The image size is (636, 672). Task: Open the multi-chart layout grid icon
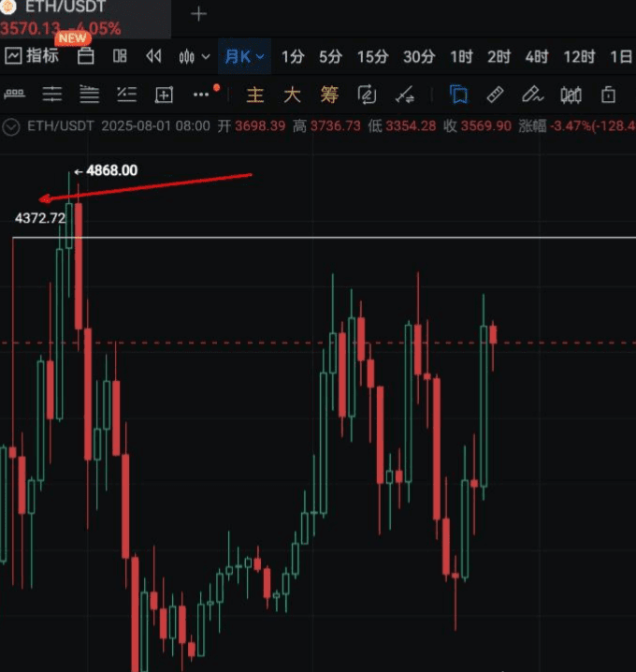(120, 56)
